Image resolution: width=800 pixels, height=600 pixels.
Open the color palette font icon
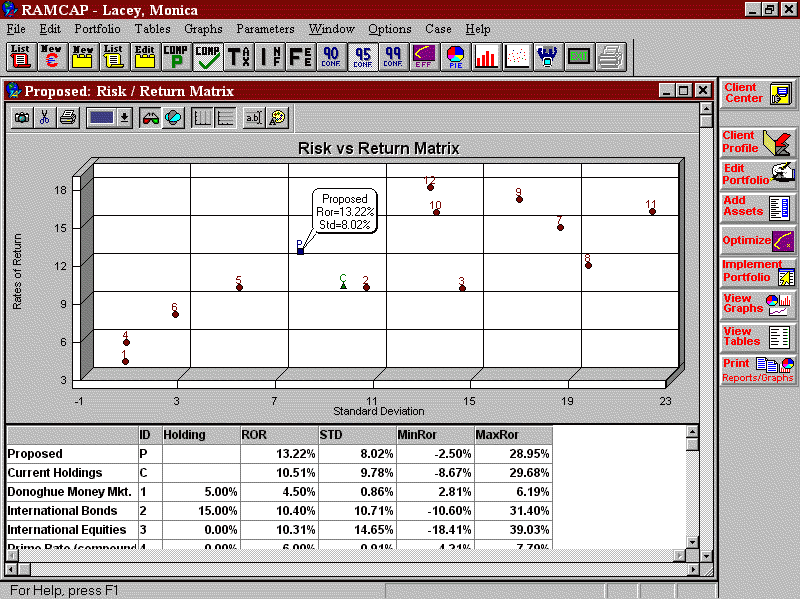[x=277, y=117]
